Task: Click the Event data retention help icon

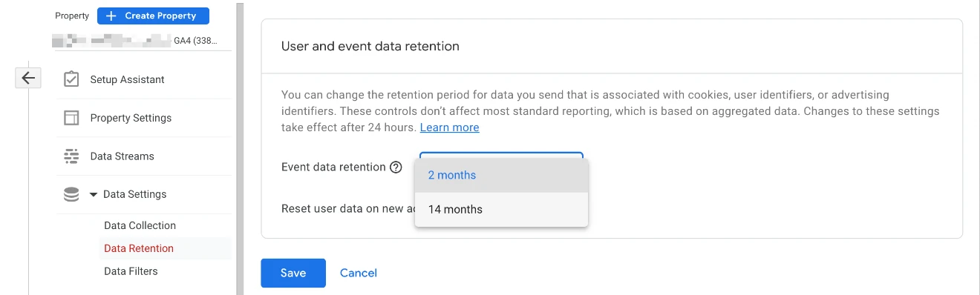Action: click(x=396, y=168)
